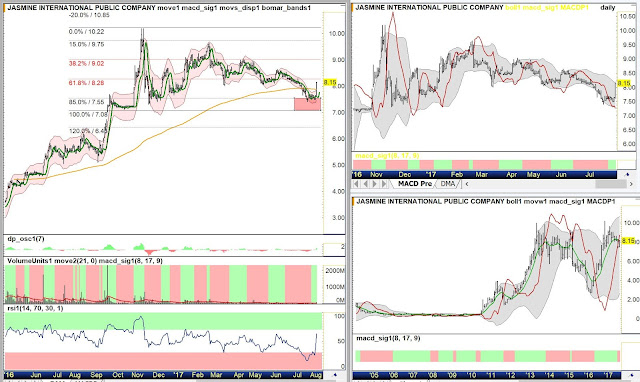Screen dimensions: 640x382
Task: Select the red support zone rectangle near 7.55
Action: coord(307,104)
